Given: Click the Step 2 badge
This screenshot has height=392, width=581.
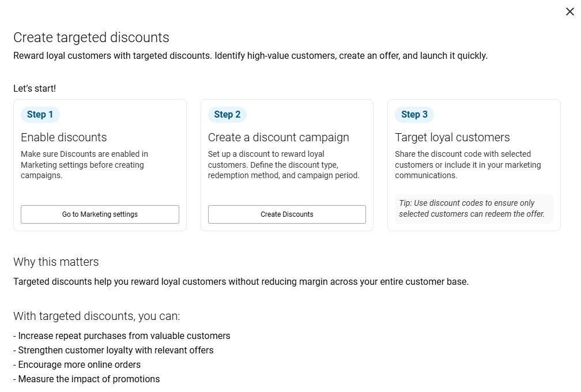Looking at the screenshot, I should click(227, 115).
